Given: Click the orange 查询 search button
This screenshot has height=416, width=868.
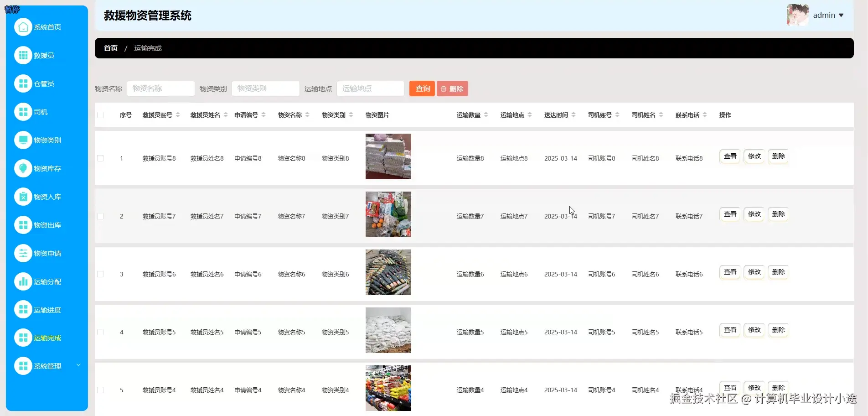Looking at the screenshot, I should tap(422, 88).
